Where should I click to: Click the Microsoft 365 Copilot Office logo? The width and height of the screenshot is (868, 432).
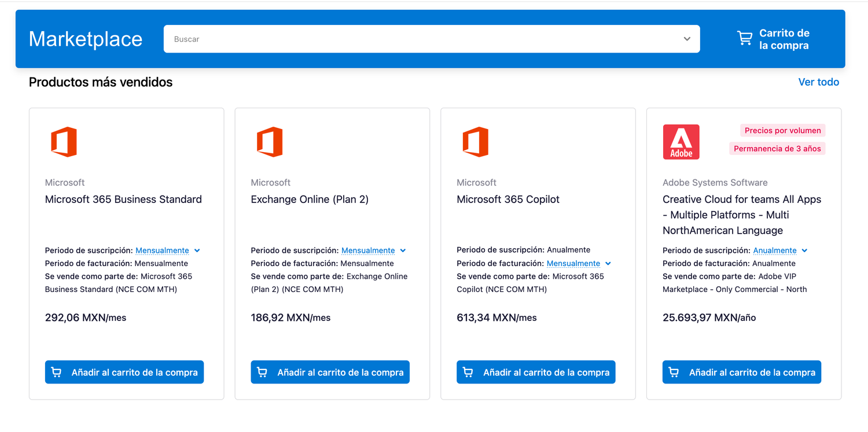tap(476, 142)
